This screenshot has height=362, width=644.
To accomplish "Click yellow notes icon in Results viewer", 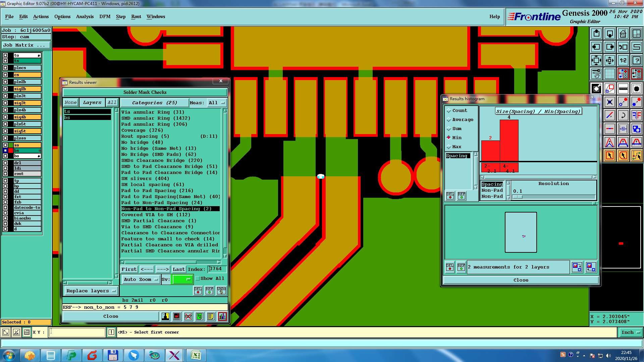I will (211, 316).
